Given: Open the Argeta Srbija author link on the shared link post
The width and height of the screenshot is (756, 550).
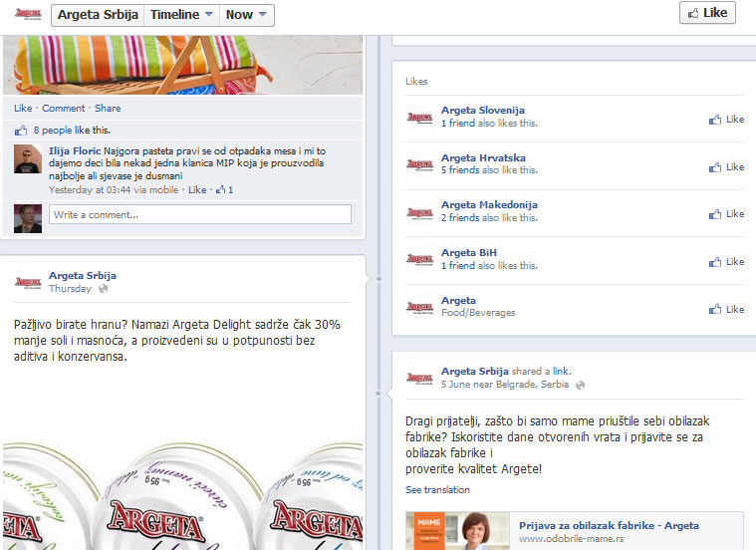Looking at the screenshot, I should pos(475,371).
